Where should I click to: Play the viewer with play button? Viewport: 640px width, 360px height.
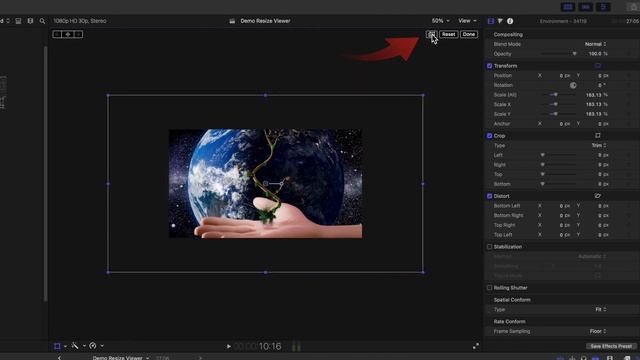[229, 347]
